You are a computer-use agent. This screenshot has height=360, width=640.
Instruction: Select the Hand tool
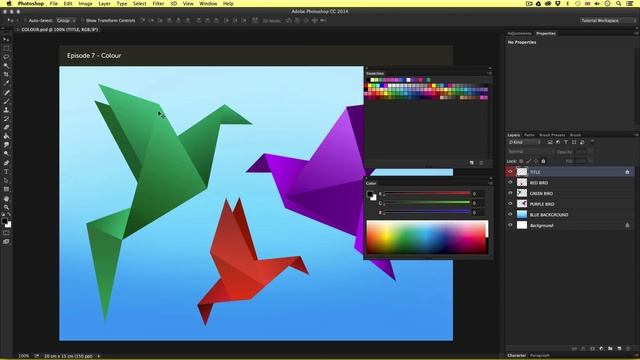pos(6,199)
